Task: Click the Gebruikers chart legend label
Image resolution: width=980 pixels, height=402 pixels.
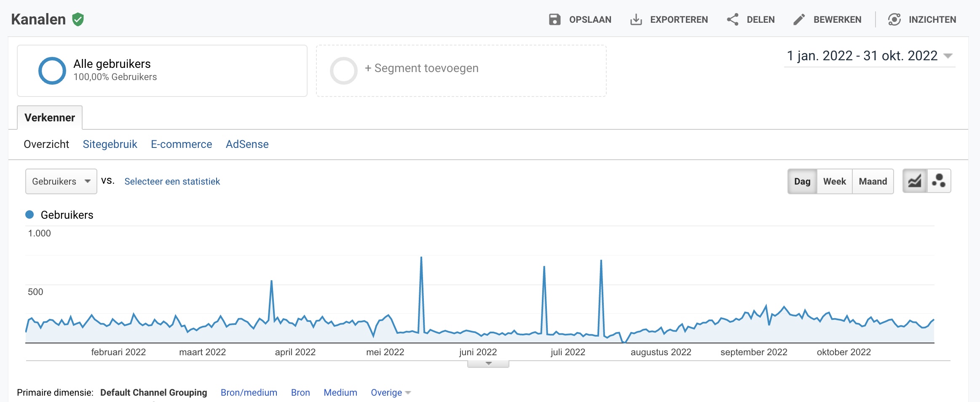Action: tap(67, 215)
